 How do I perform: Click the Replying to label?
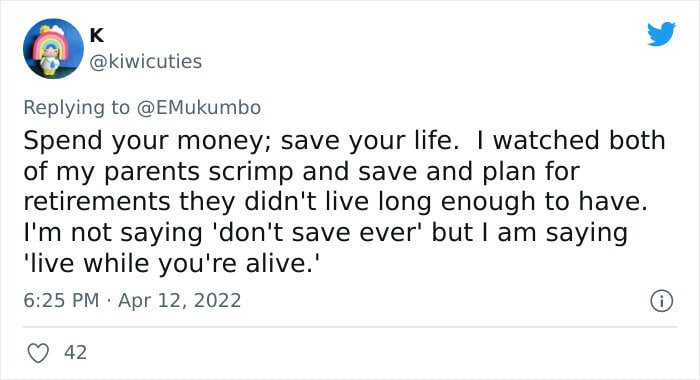pyautogui.click(x=76, y=108)
